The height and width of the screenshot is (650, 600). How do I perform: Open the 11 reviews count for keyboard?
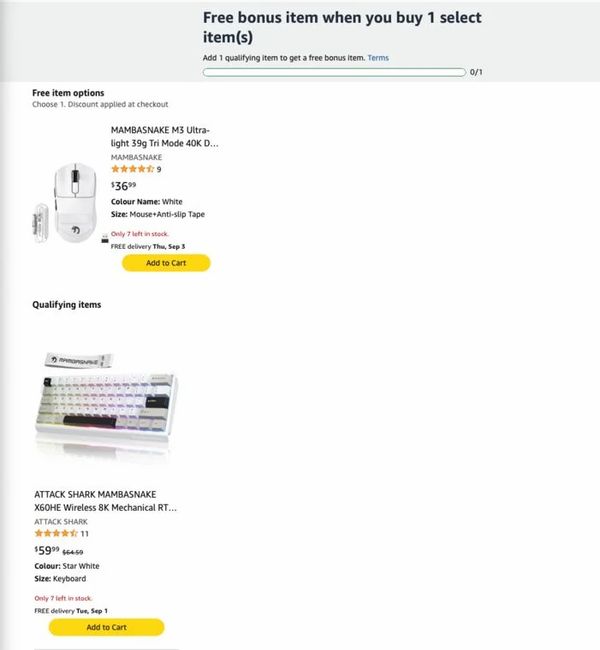coord(85,534)
